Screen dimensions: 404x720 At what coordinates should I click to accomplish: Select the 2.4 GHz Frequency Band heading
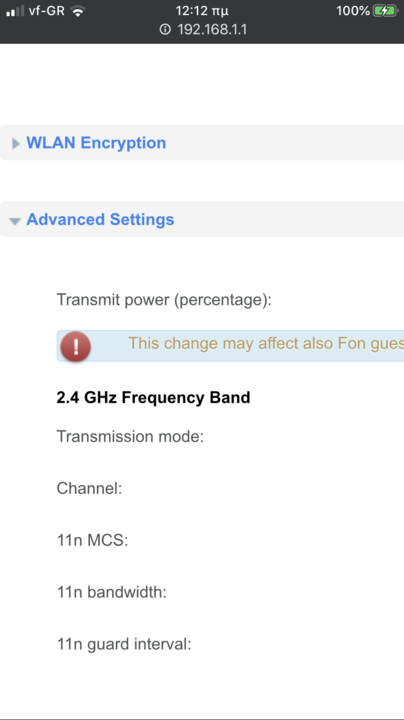[153, 397]
